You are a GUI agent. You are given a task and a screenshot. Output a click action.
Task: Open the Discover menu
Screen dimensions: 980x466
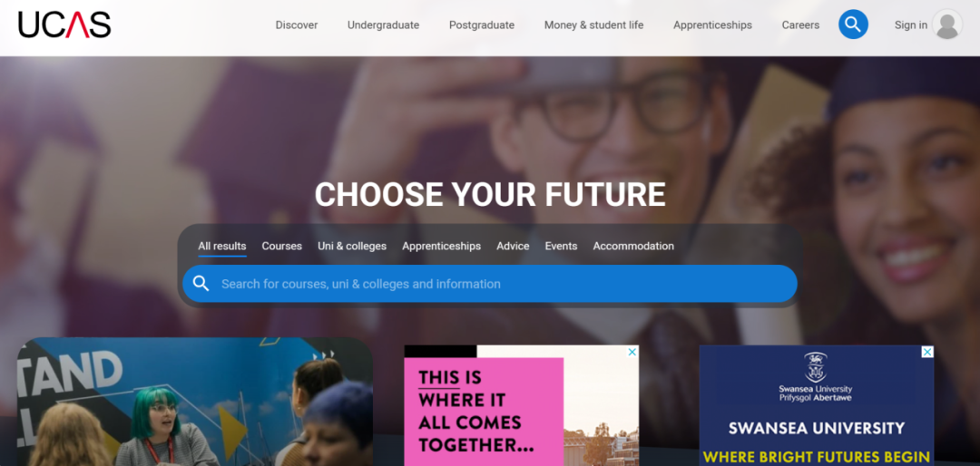pos(296,25)
